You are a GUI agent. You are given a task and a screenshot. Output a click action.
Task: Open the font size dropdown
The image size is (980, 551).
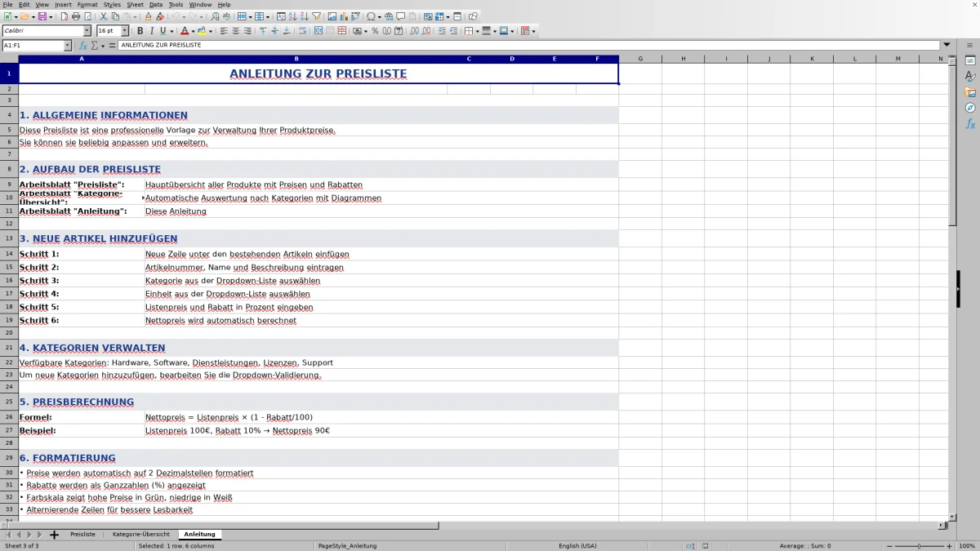(x=126, y=30)
